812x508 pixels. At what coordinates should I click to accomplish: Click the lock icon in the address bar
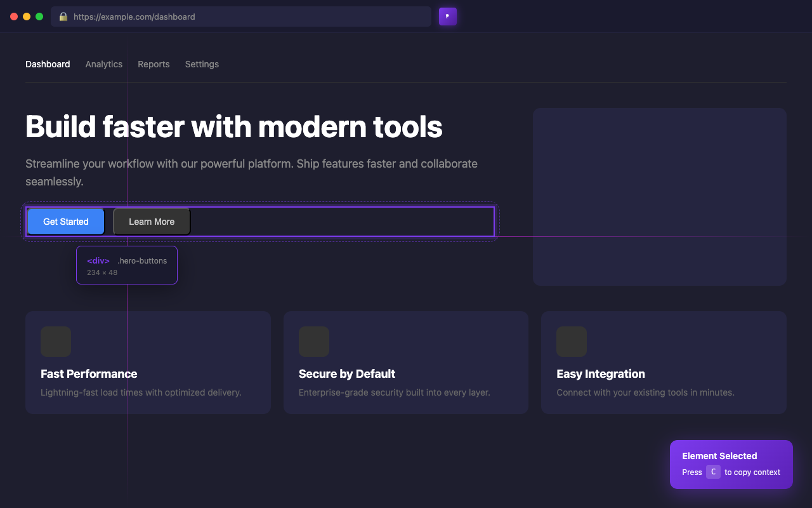coord(63,17)
